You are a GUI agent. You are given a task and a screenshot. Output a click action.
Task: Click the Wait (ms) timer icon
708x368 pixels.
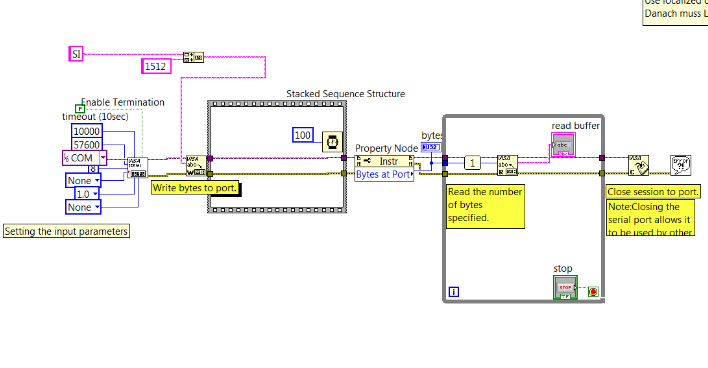pos(332,142)
